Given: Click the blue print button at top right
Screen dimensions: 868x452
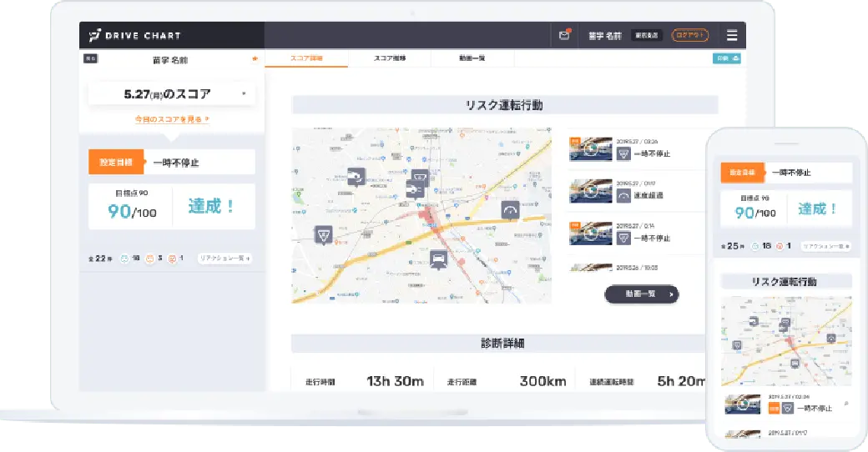Looking at the screenshot, I should tap(726, 58).
